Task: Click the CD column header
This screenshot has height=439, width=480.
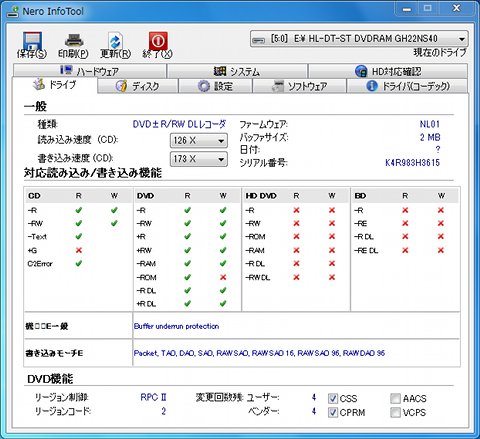Action: (34, 196)
